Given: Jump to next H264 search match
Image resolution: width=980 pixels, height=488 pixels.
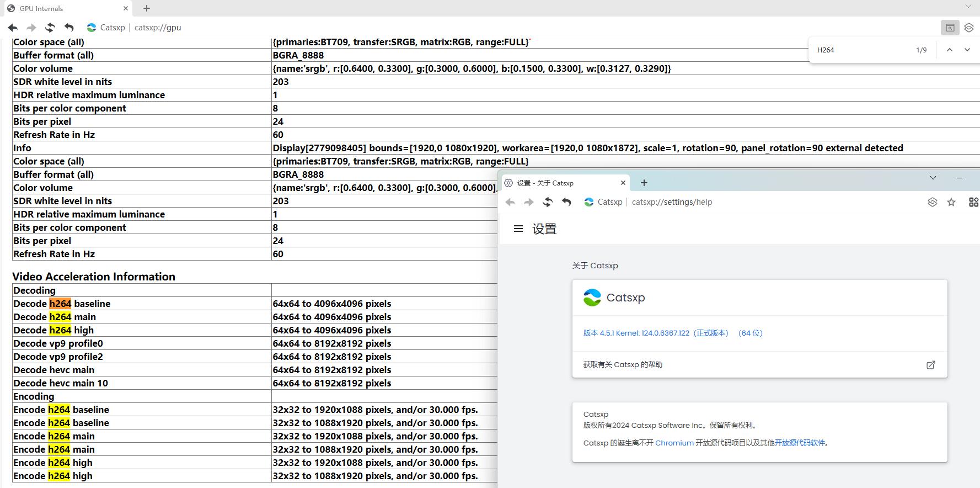Looking at the screenshot, I should click(967, 50).
